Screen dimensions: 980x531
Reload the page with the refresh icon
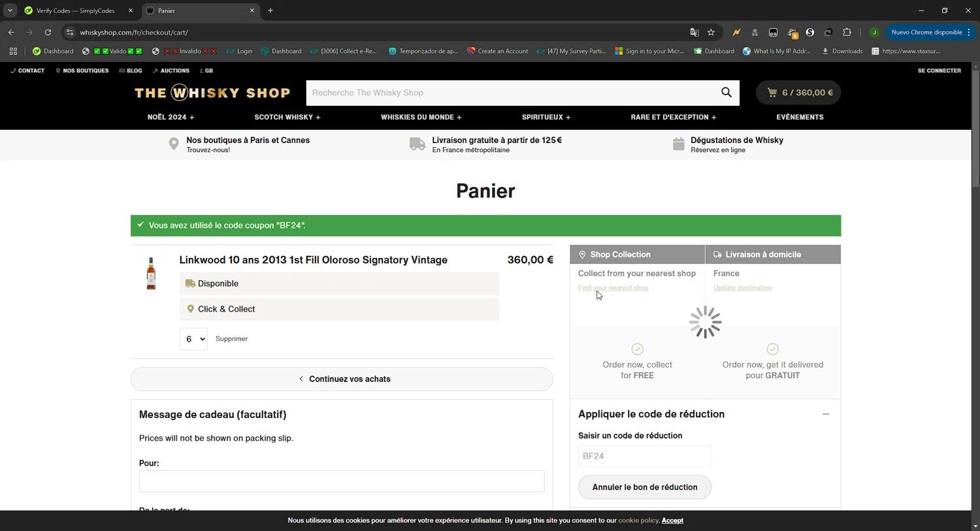tap(48, 32)
